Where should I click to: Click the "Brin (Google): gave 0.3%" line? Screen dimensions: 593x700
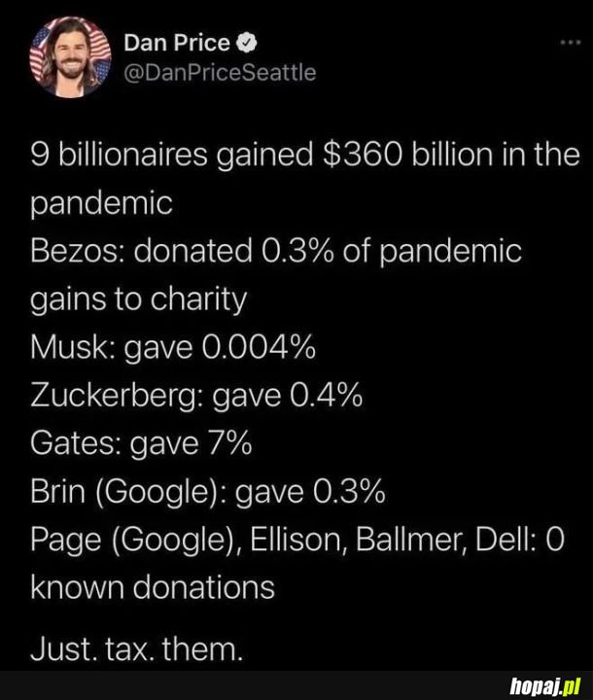208,493
